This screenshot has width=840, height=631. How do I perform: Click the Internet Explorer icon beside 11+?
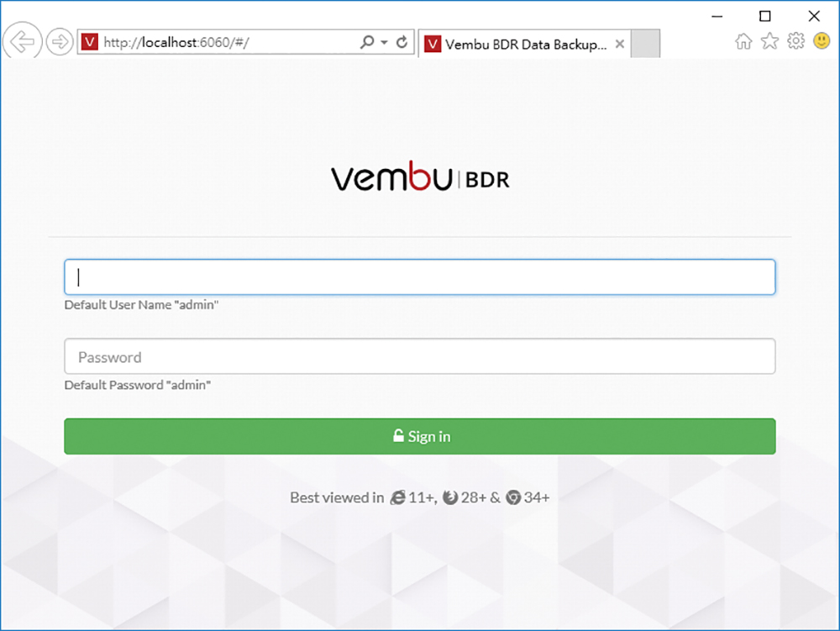pos(397,497)
